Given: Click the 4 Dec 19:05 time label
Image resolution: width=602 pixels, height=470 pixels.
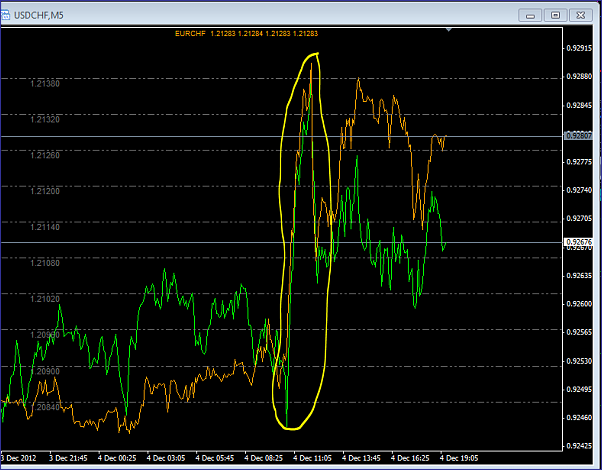Looking at the screenshot, I should coord(460,458).
